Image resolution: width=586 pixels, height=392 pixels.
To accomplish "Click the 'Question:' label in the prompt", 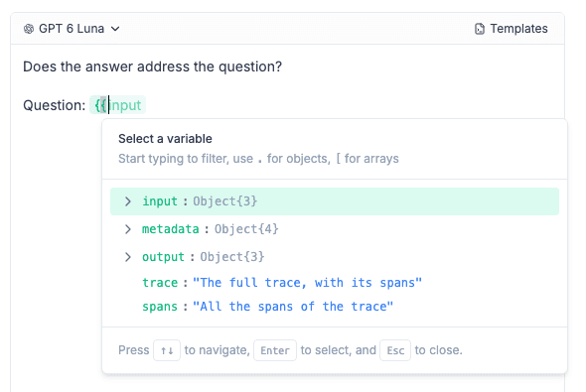I will tap(55, 105).
